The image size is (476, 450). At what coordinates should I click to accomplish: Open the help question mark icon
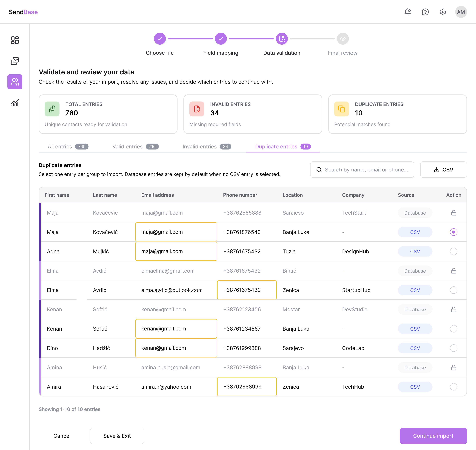425,12
